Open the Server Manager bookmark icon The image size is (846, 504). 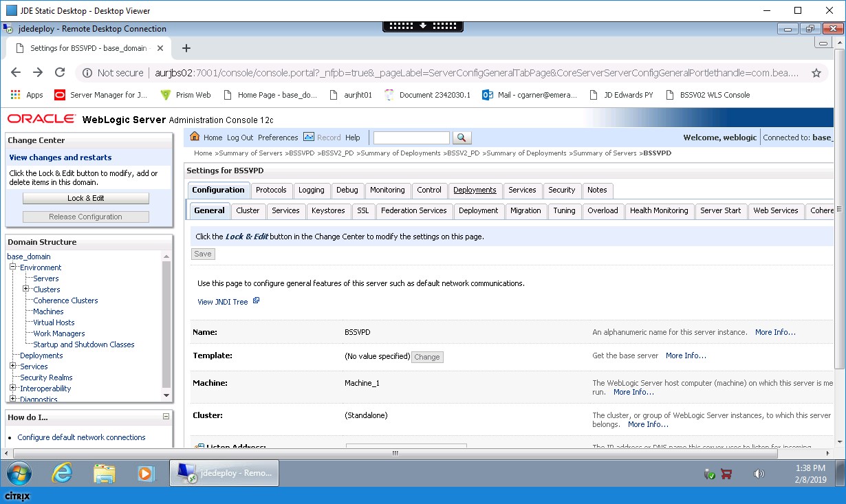[60, 95]
